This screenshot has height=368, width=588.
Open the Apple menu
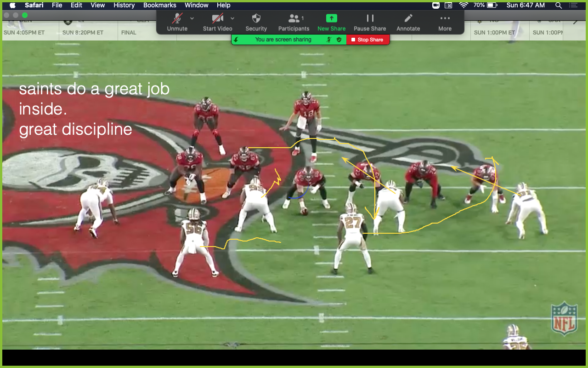click(x=12, y=5)
